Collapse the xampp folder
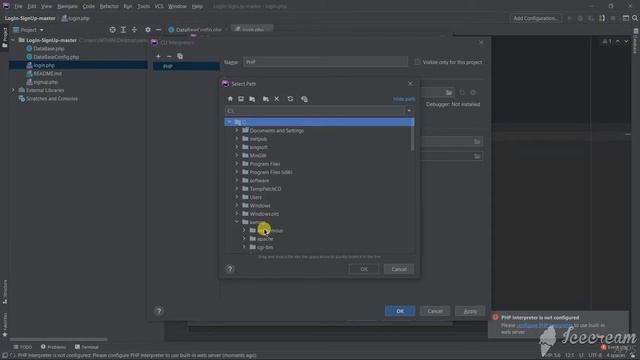The height and width of the screenshot is (360, 640). coord(237,222)
